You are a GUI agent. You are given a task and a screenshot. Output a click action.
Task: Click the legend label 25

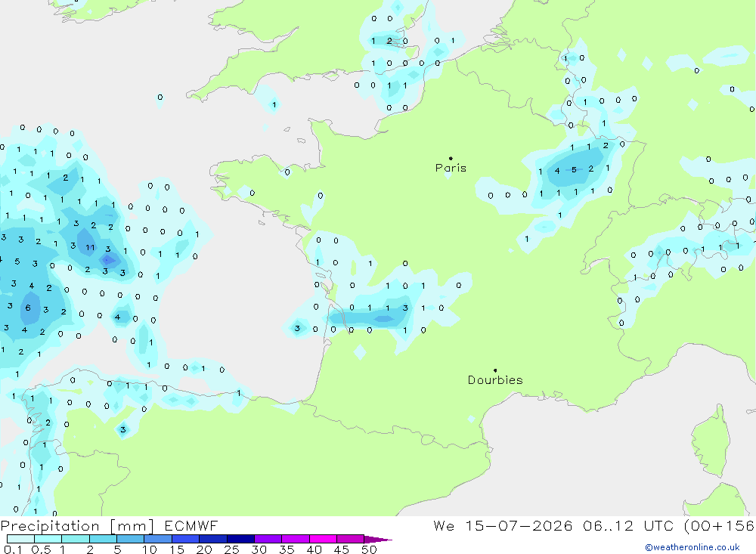click(x=231, y=549)
